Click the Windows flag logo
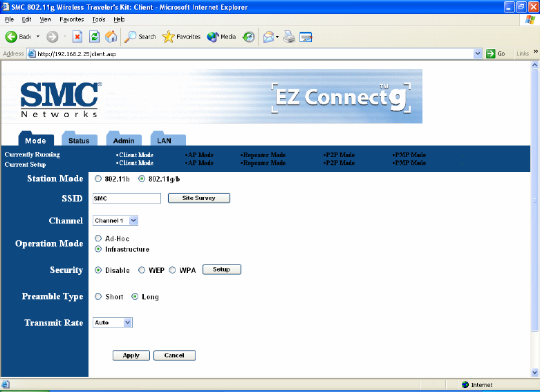The height and width of the screenshot is (392, 540). (x=530, y=19)
